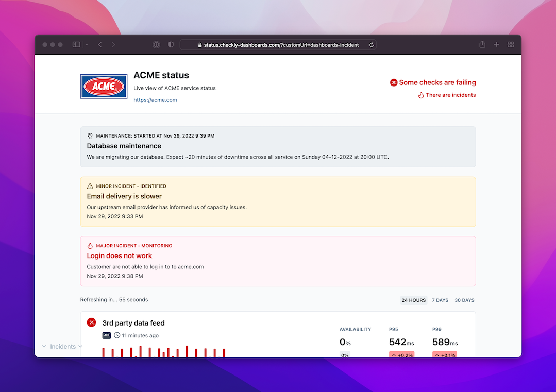Click the "There are incidents" link
The height and width of the screenshot is (392, 556).
(x=450, y=95)
